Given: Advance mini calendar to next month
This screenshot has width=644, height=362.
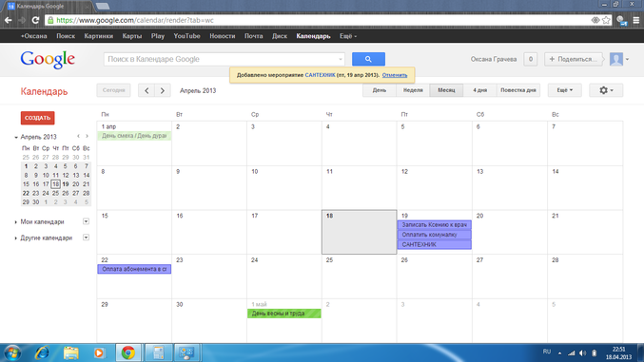Looking at the screenshot, I should coord(88,136).
